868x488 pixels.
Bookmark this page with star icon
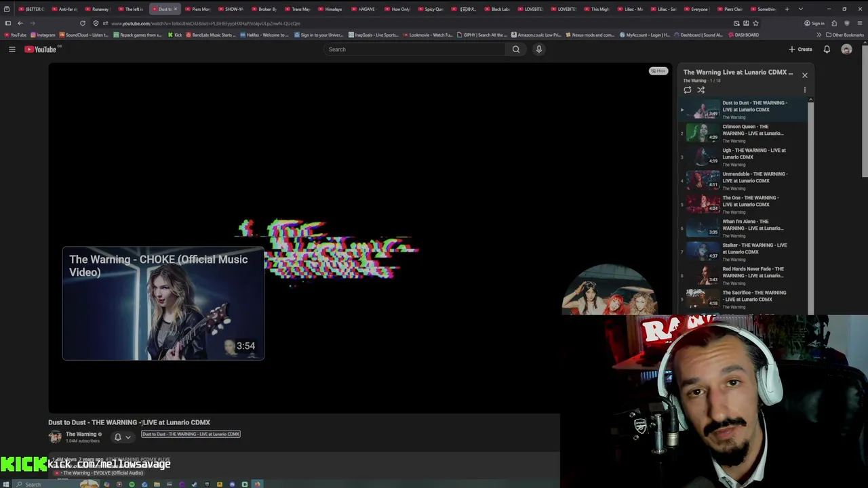pos(755,23)
